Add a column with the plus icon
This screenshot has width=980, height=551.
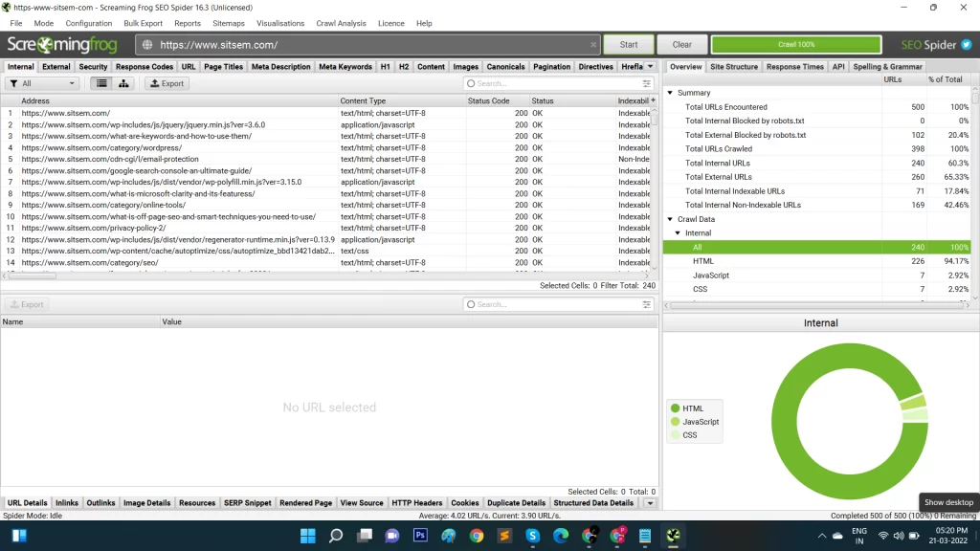click(x=653, y=100)
